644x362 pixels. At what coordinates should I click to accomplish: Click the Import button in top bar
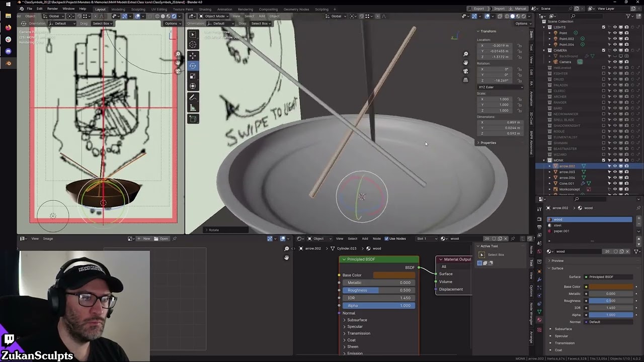pyautogui.click(x=497, y=9)
